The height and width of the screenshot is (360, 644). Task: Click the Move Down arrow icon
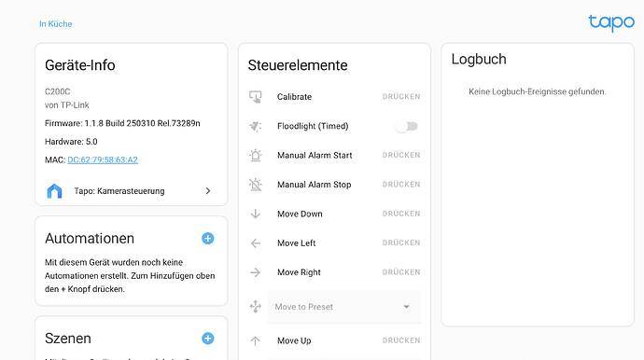coord(255,214)
